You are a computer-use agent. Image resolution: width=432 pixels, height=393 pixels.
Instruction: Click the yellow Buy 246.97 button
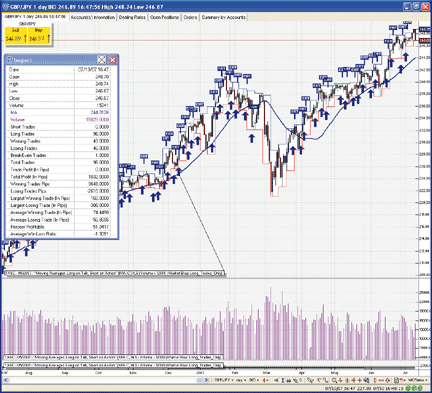point(38,36)
